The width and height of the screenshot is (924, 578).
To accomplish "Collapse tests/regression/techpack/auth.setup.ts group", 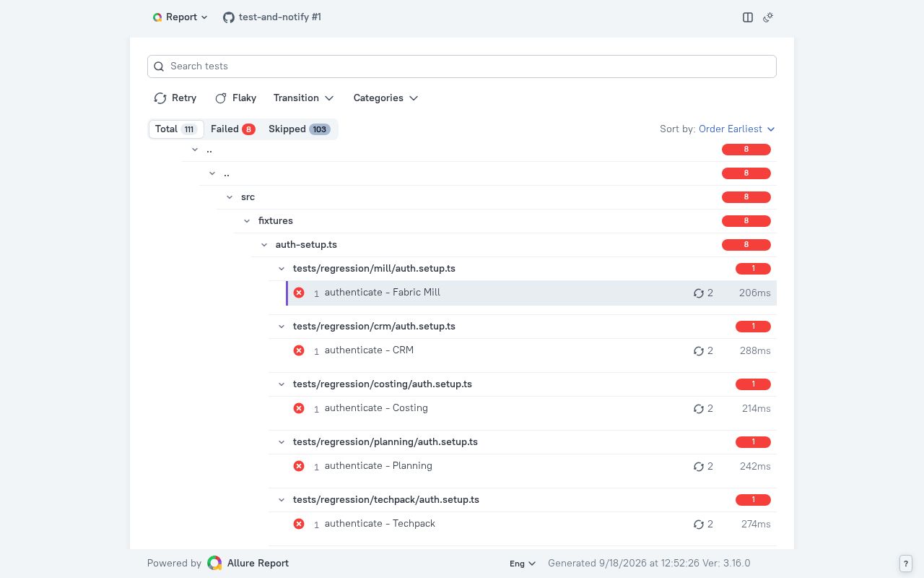I will 282,500.
